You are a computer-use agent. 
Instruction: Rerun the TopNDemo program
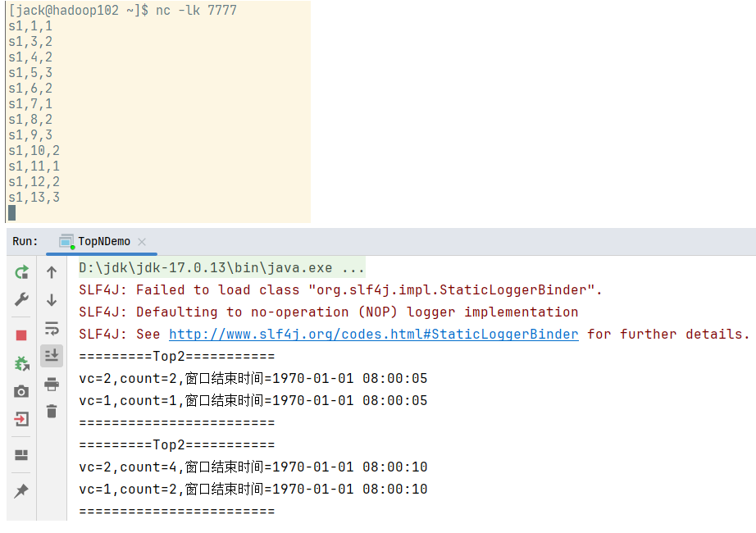coord(21,272)
